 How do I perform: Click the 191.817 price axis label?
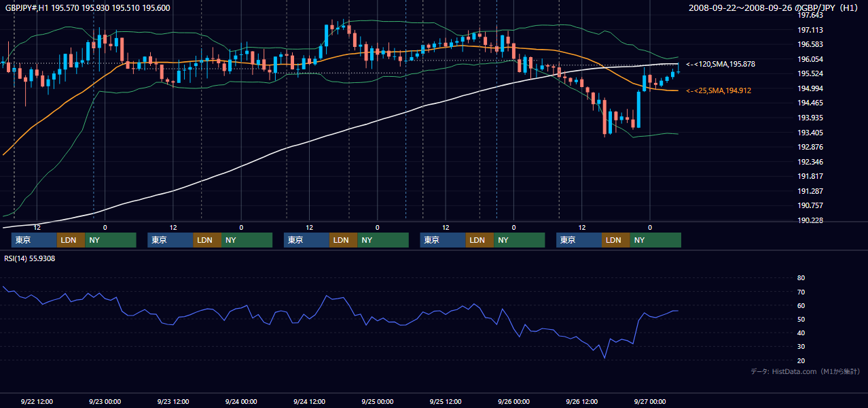(810, 176)
